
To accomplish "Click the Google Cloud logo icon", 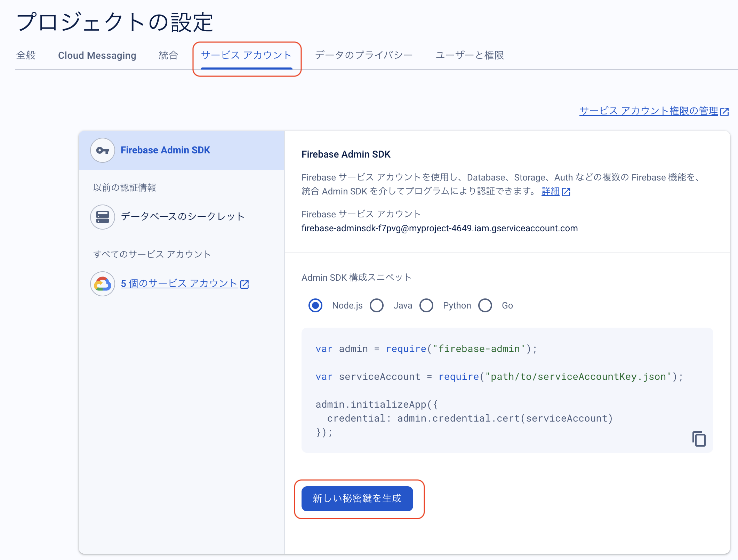I will click(102, 283).
